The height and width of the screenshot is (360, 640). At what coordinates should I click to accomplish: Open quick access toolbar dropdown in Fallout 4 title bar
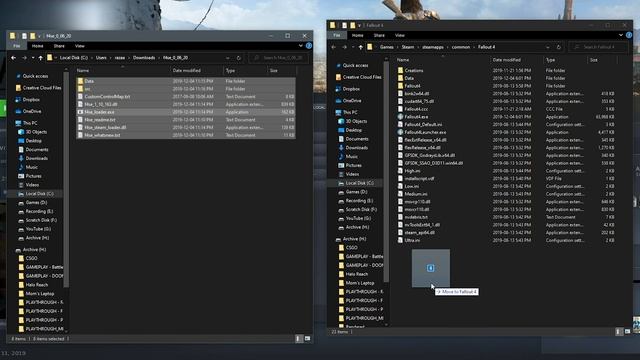(x=359, y=25)
